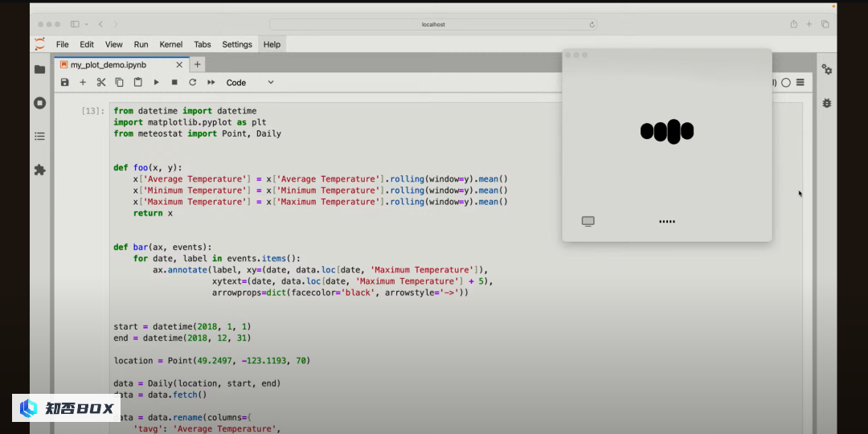Click the screen share icon in floating window
This screenshot has height=434, width=868.
point(588,222)
